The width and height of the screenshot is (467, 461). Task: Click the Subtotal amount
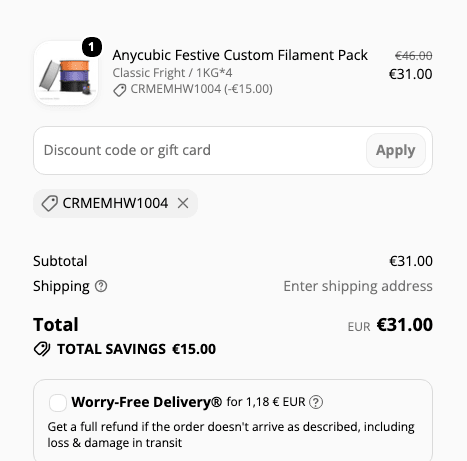(411, 261)
